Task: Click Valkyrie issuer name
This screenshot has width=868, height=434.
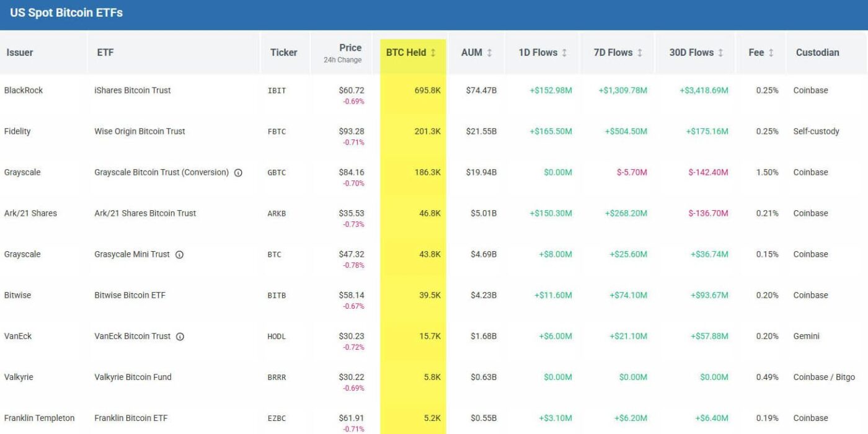Action: pos(18,377)
